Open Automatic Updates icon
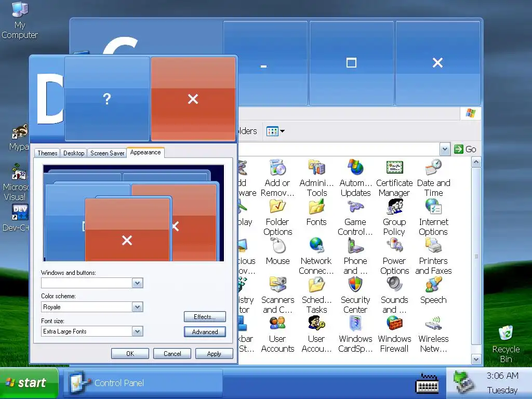 [355, 168]
